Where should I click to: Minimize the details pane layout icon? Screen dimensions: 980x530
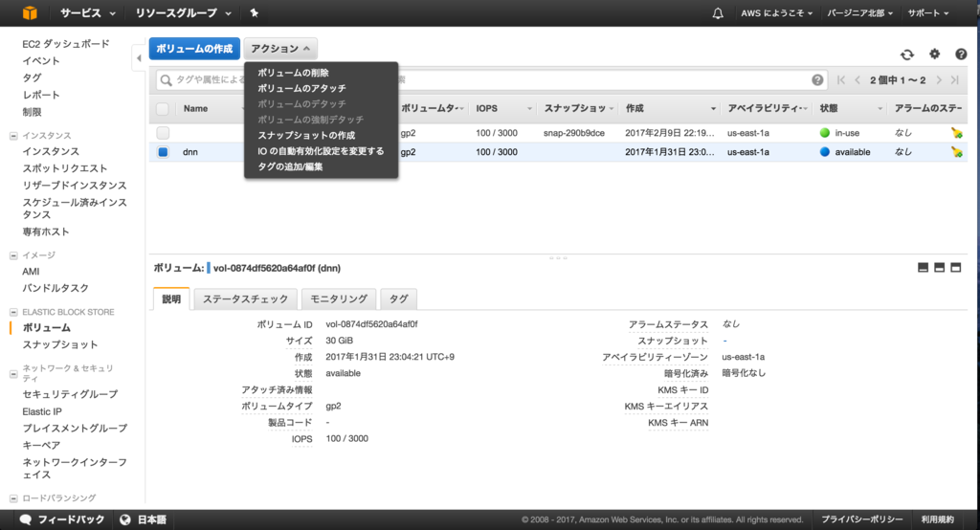(x=923, y=268)
